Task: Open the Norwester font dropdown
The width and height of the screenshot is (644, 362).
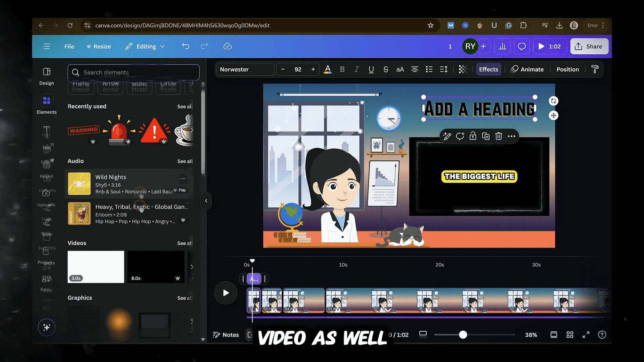Action: [245, 69]
